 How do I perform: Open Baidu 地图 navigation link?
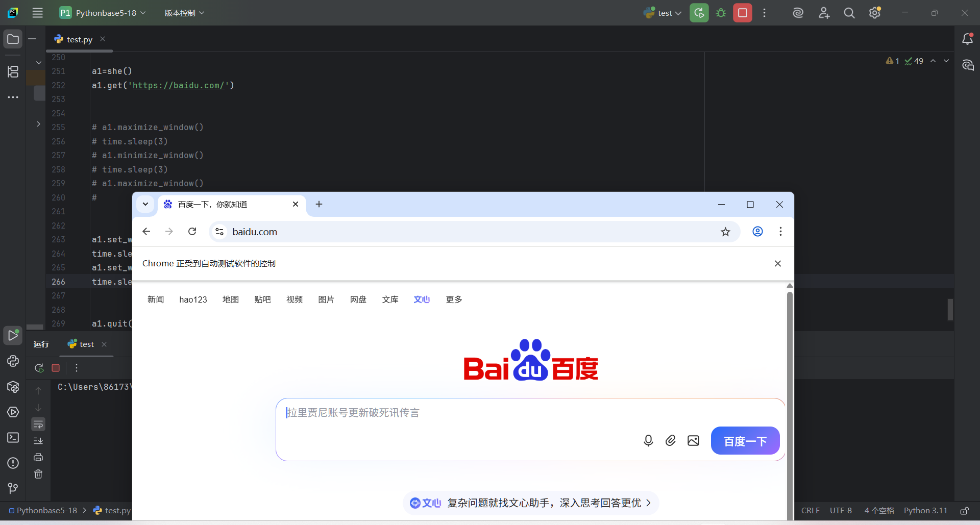(x=231, y=299)
